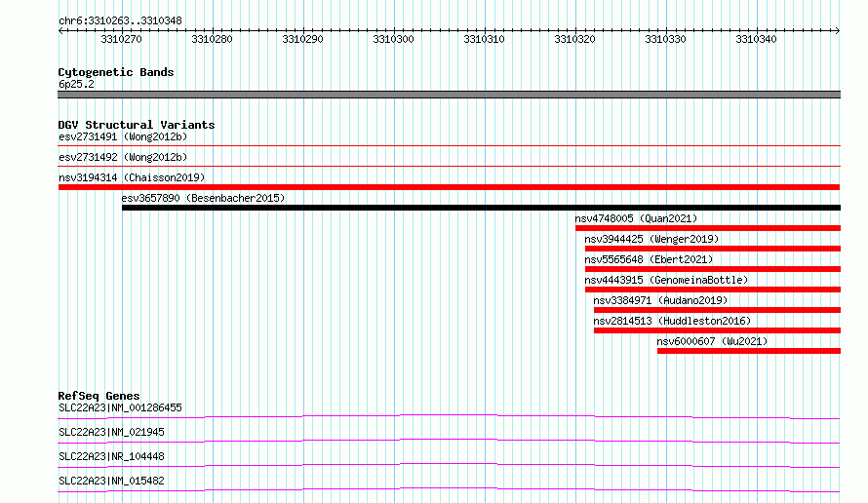The height and width of the screenshot is (503, 868).
Task: Click ruler position 3310310
Action: [485, 39]
